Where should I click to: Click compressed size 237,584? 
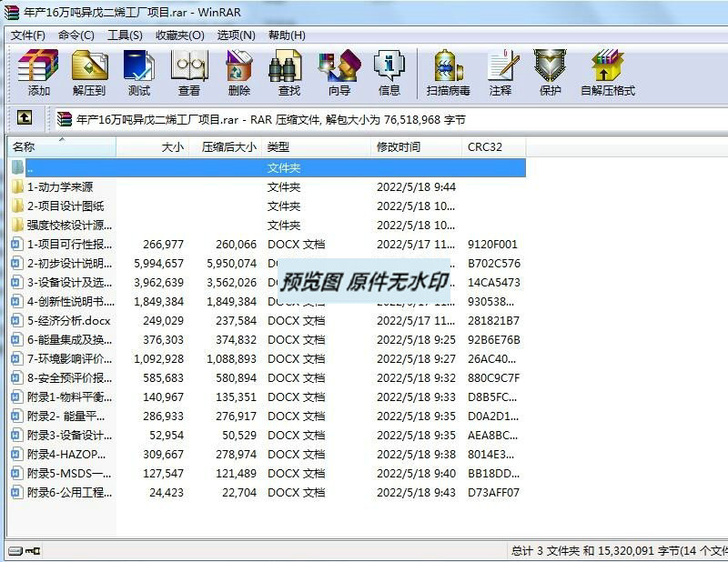[236, 320]
